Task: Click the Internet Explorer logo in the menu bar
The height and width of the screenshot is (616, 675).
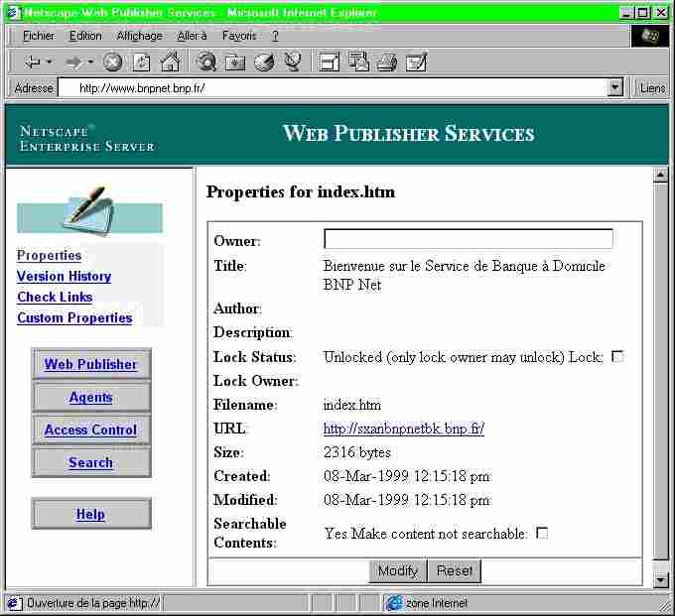Action: 650,36
